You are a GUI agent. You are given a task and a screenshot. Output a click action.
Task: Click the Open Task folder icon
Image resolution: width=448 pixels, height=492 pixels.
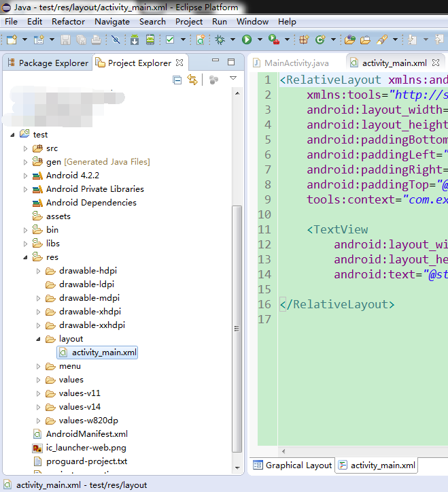[x=366, y=40]
